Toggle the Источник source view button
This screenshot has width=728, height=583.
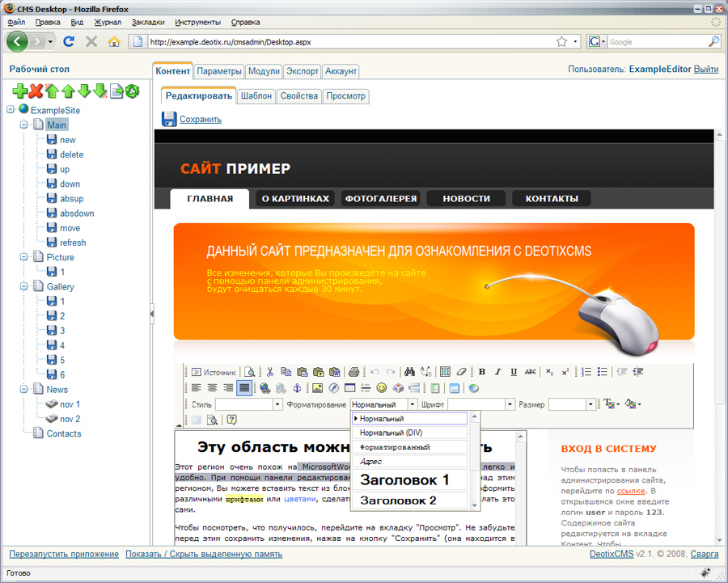point(214,372)
